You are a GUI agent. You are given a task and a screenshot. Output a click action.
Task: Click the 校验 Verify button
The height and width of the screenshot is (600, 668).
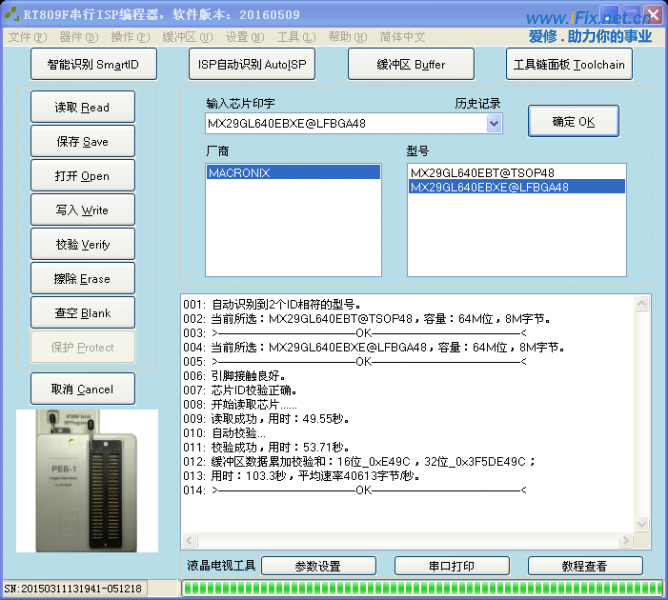click(x=83, y=245)
